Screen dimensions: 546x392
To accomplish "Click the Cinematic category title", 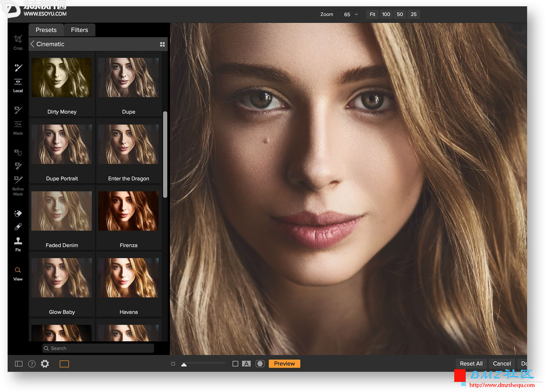I will [x=50, y=44].
